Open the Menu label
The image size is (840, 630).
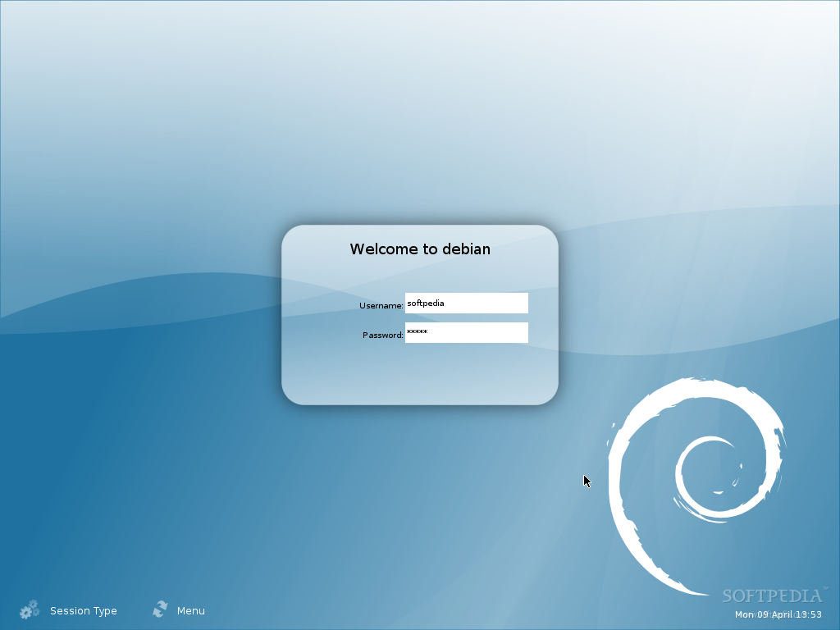[190, 610]
